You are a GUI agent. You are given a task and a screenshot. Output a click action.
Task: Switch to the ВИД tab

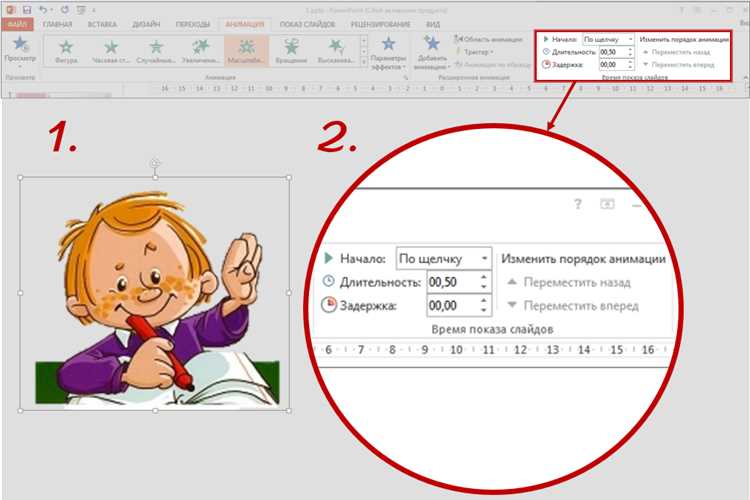(433, 24)
